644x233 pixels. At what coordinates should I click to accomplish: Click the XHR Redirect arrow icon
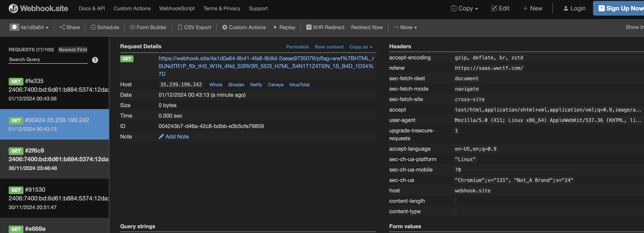coord(309,27)
